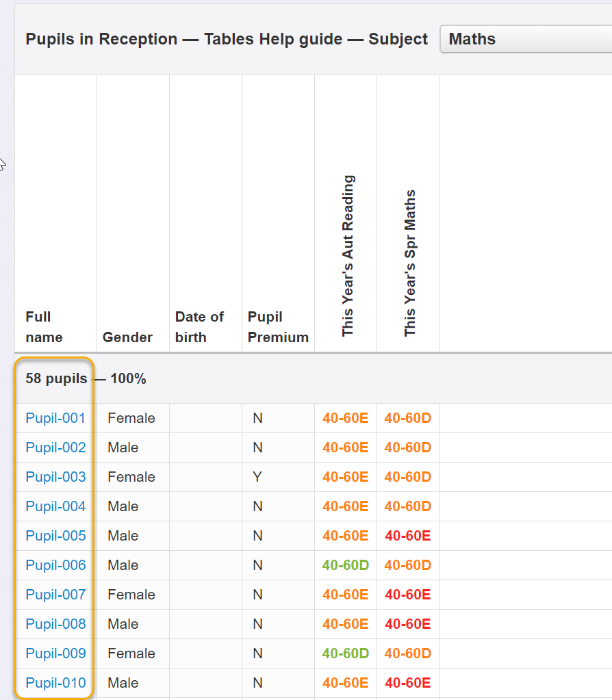Select Pupil-007 Spr Maths grade 40-60E
This screenshot has height=700, width=612.
click(408, 595)
